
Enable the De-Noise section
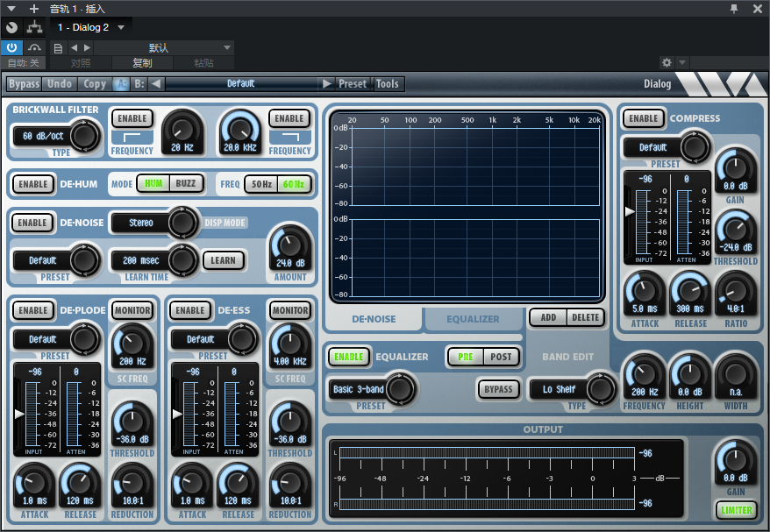(32, 223)
